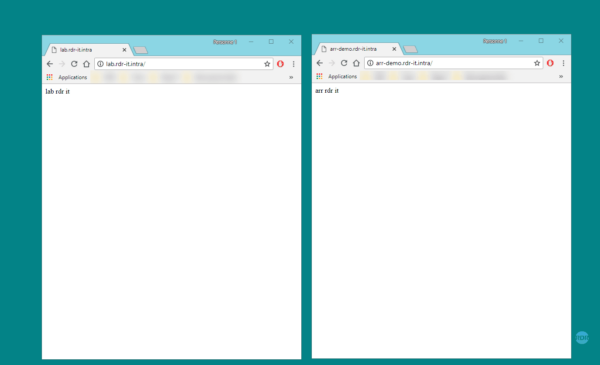Screen dimensions: 600x365
Task: Close the arr-demo.rdr-it.intra tab
Action: (x=394, y=49)
